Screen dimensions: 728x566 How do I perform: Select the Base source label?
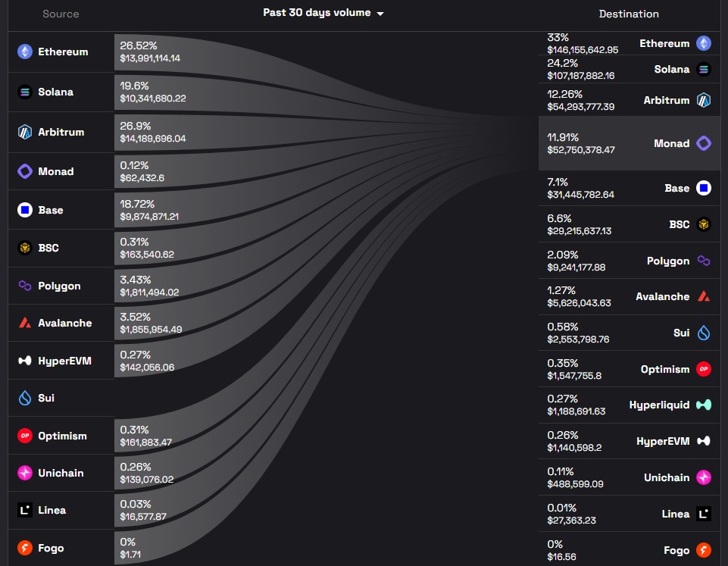tap(51, 210)
